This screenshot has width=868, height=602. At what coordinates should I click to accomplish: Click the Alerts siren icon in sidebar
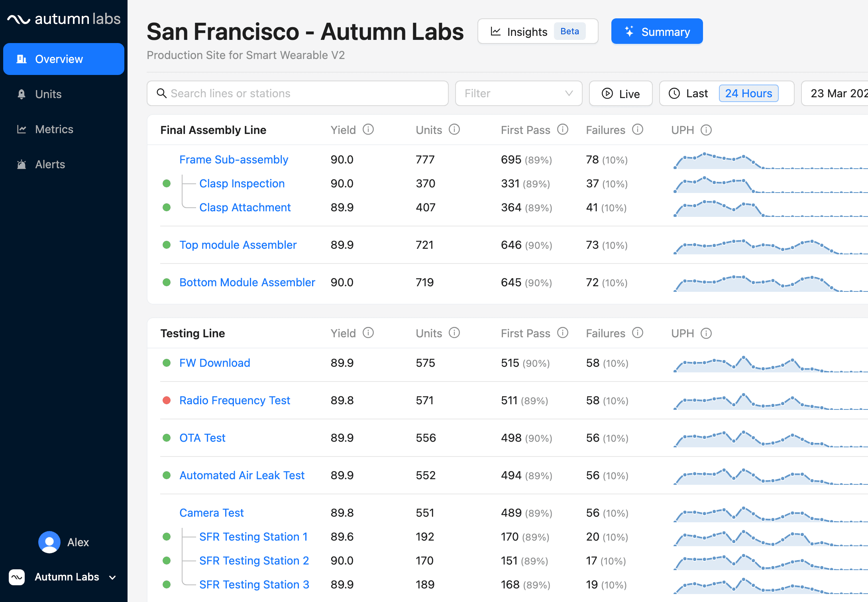coord(22,164)
